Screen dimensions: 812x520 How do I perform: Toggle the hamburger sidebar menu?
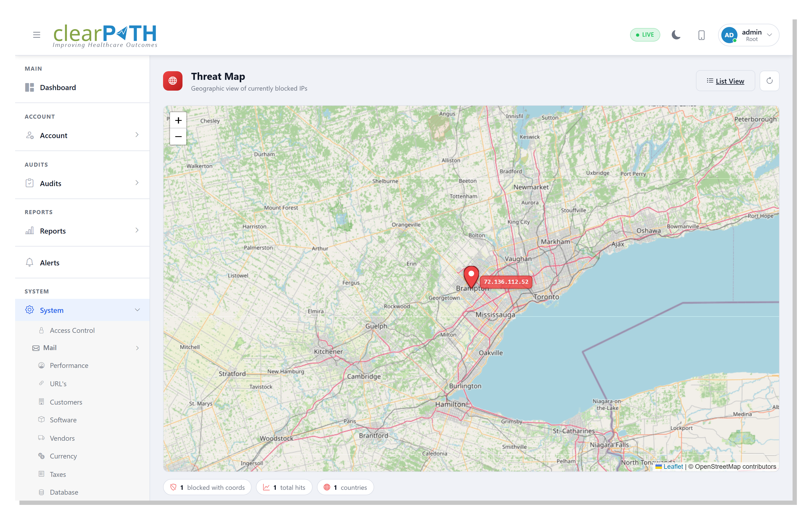pyautogui.click(x=36, y=35)
